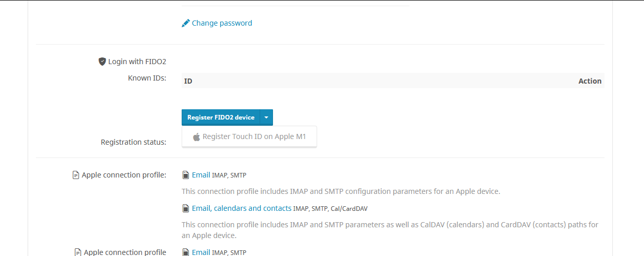Click the Login with FIDO2 label text
The height and width of the screenshot is (256, 644).
(x=137, y=62)
